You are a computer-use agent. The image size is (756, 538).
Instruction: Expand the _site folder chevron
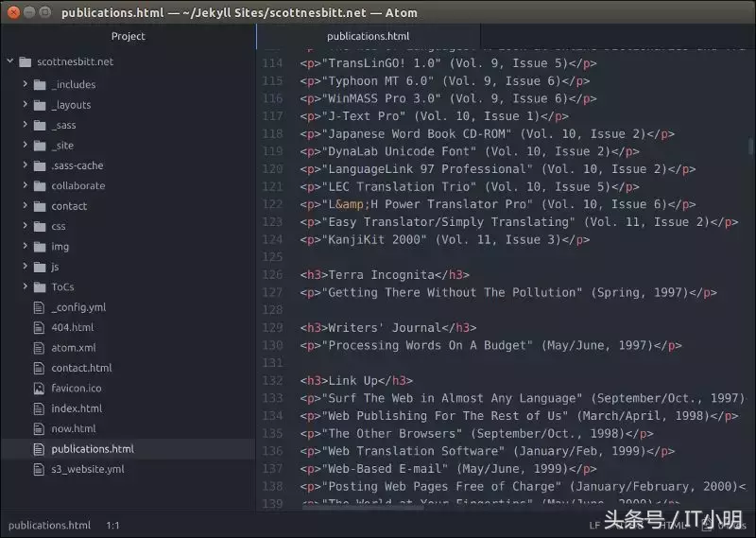[26, 145]
